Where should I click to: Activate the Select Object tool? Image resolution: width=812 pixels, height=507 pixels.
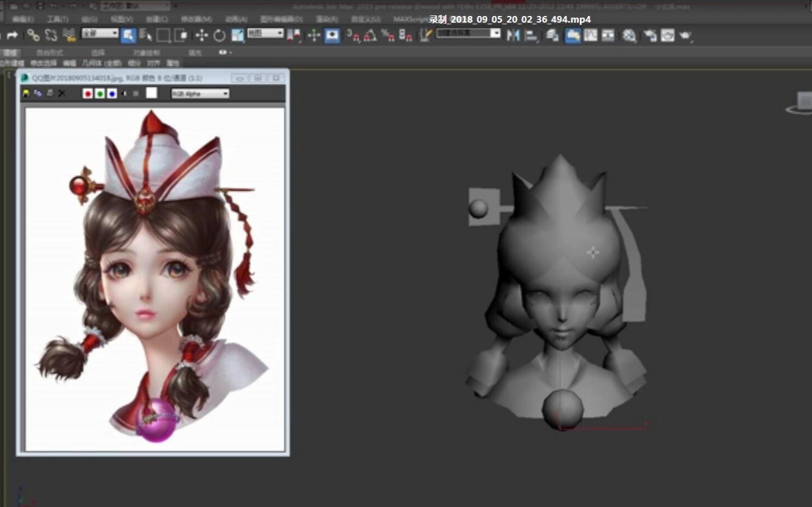tap(128, 36)
